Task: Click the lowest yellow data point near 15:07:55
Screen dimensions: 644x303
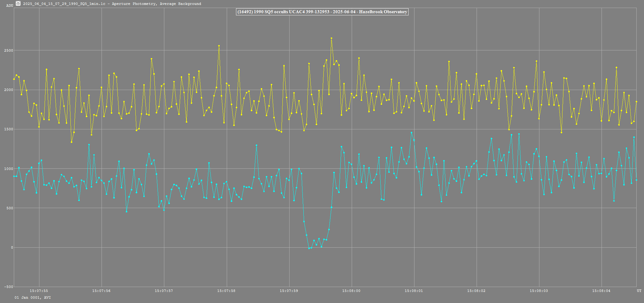Action: pyautogui.click(x=71, y=142)
